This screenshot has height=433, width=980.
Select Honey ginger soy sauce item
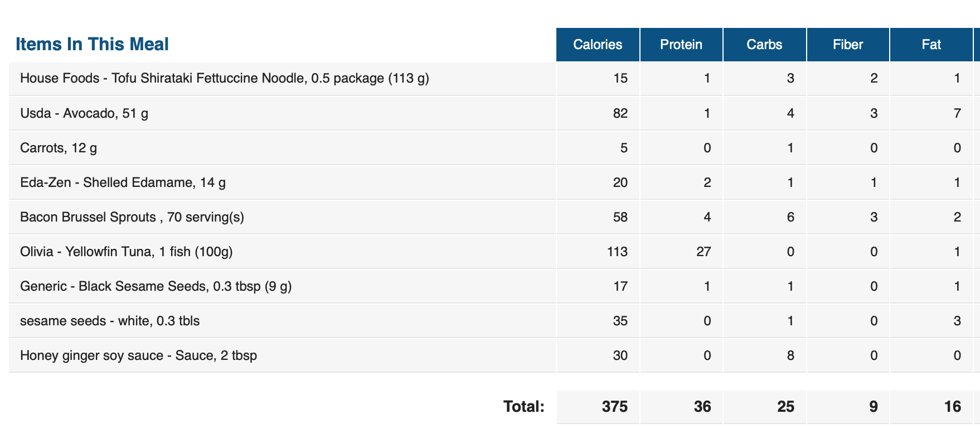[x=138, y=355]
